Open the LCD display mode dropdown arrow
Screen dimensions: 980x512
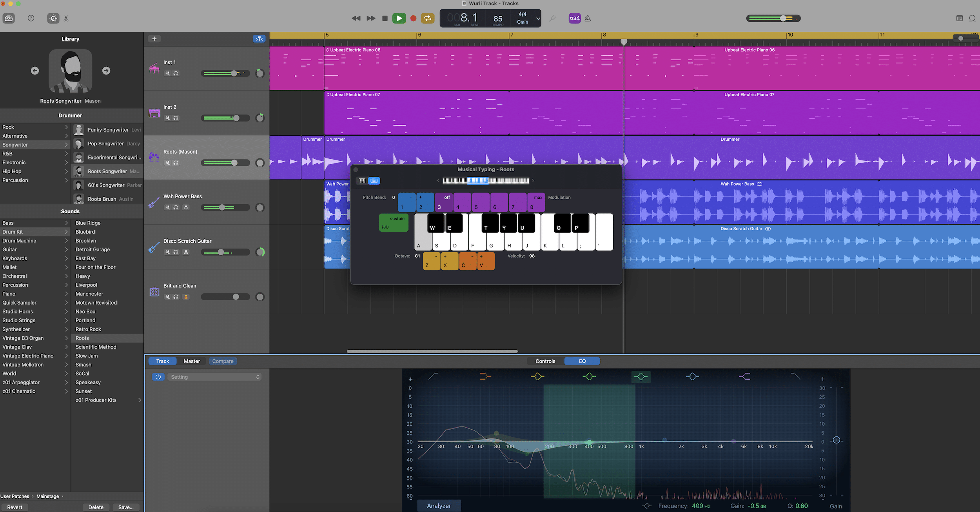tap(538, 18)
